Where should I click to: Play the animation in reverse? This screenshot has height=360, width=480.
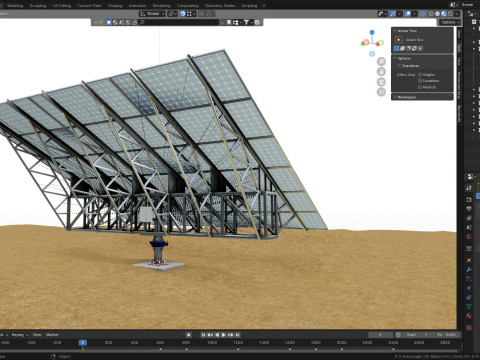point(217,335)
